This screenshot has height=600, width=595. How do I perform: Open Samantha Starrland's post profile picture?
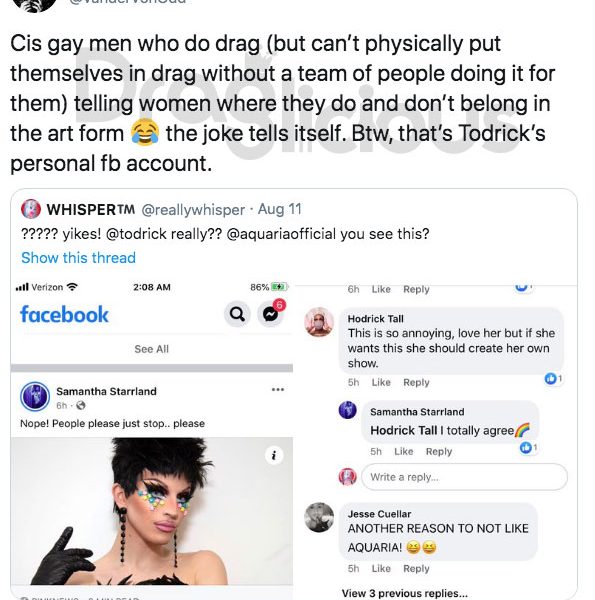[x=35, y=397]
